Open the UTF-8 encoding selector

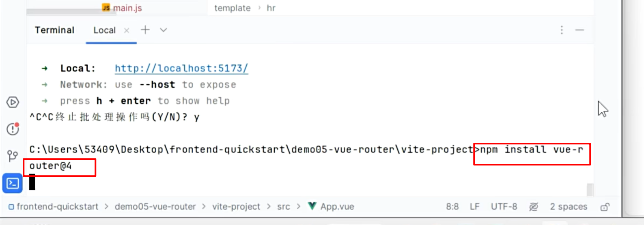[504, 206]
